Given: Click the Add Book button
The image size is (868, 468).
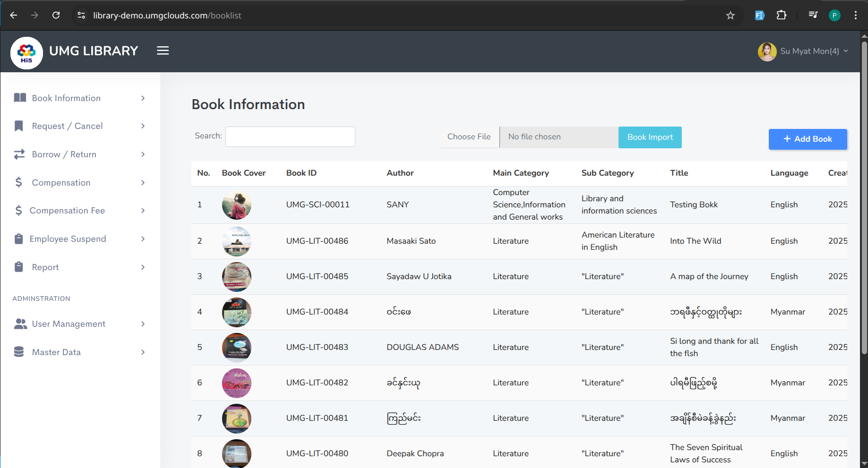Looking at the screenshot, I should [x=808, y=139].
